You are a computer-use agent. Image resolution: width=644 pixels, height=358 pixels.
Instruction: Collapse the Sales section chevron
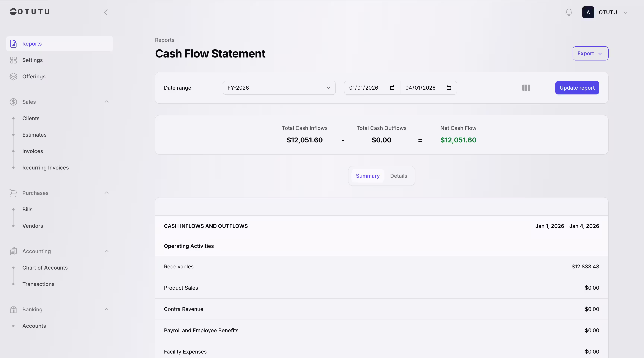107,102
